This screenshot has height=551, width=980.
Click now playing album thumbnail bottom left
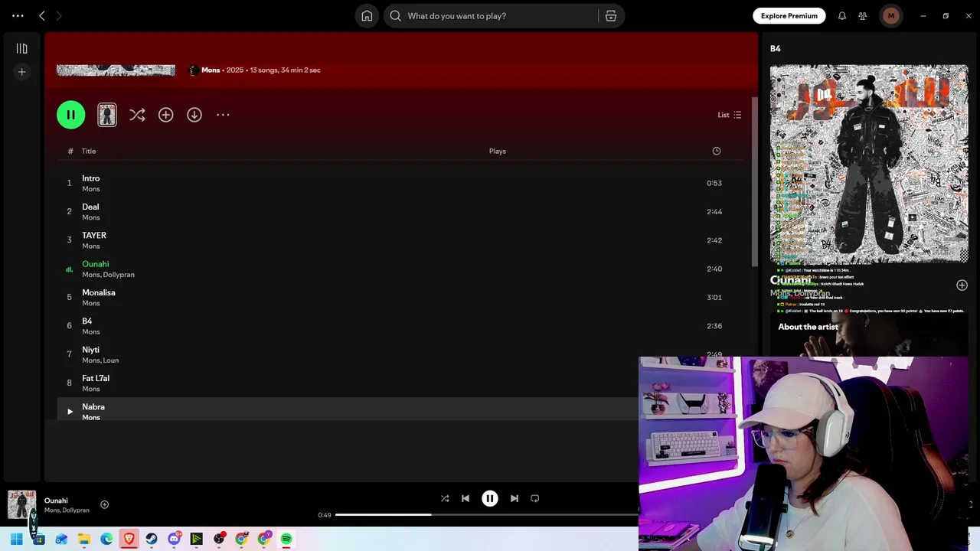click(x=21, y=505)
